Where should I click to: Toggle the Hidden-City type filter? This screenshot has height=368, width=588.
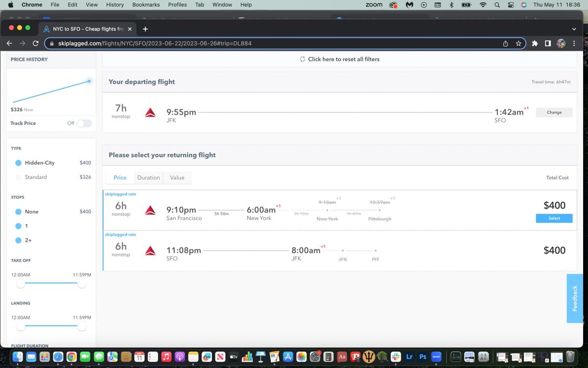[18, 163]
